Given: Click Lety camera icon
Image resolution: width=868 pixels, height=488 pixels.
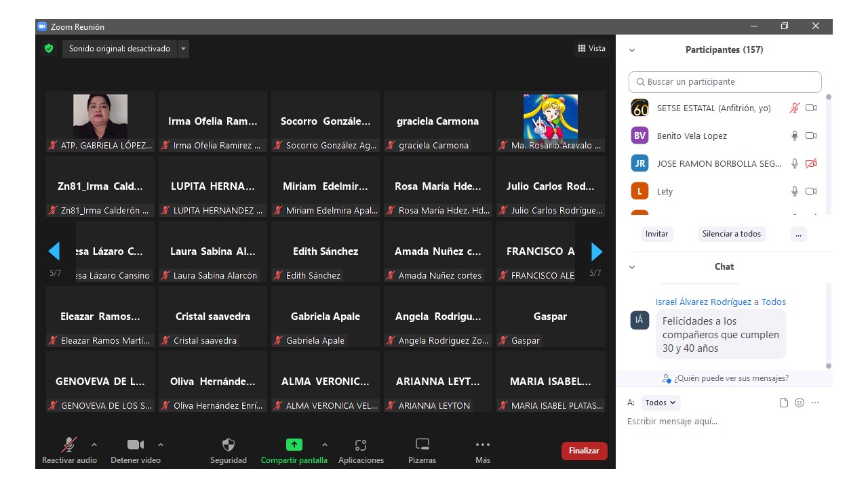Looking at the screenshot, I should [x=811, y=191].
